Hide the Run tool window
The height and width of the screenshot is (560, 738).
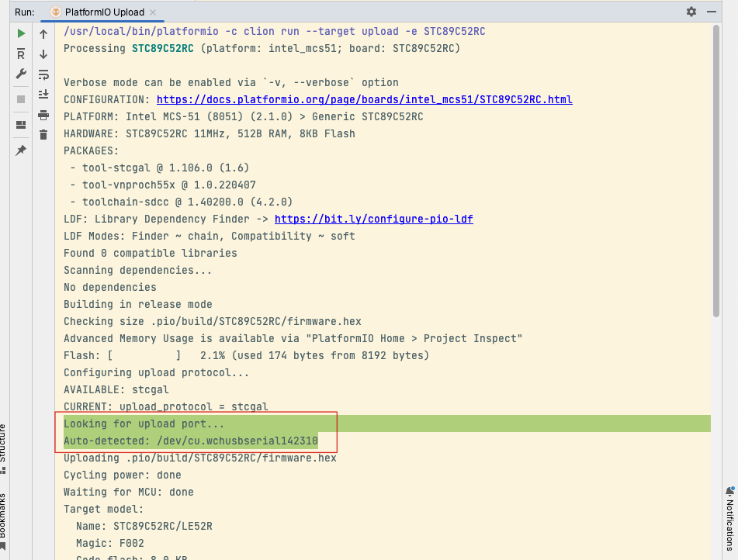click(712, 12)
